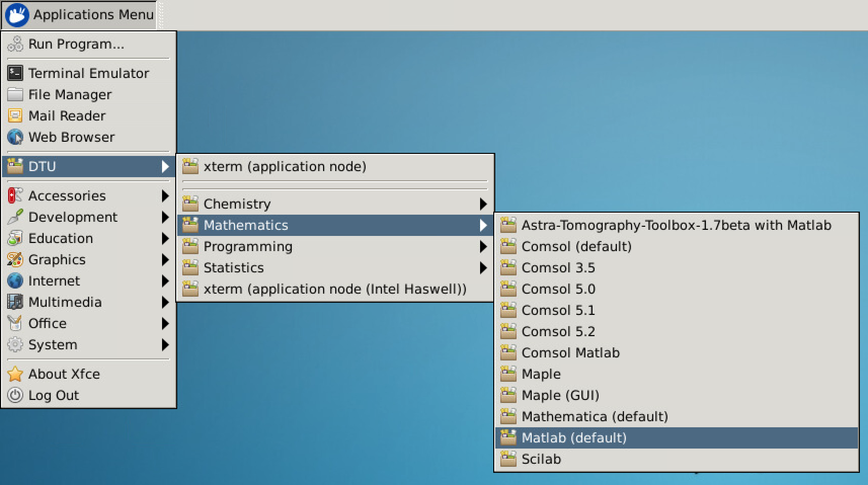Launch Mathematica (default)

click(x=677, y=417)
